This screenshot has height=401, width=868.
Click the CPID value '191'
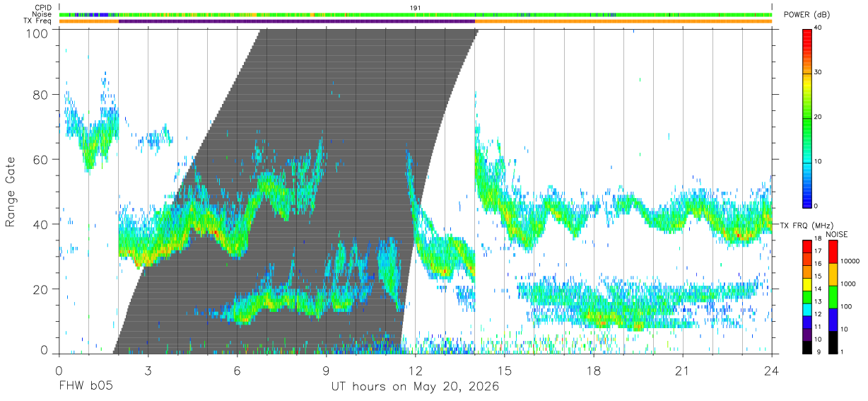pyautogui.click(x=416, y=8)
